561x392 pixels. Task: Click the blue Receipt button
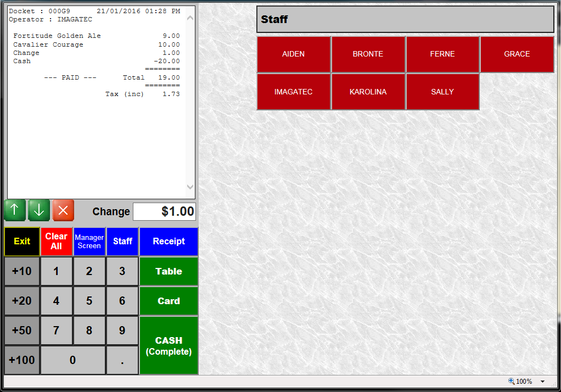point(169,242)
